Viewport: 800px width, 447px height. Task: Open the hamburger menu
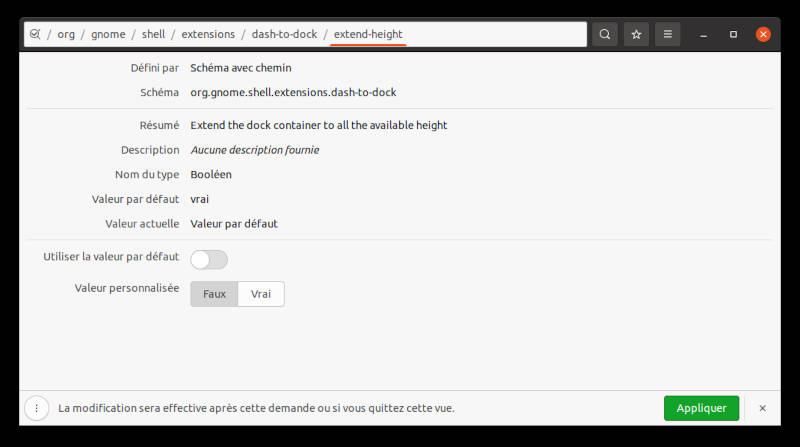point(667,34)
